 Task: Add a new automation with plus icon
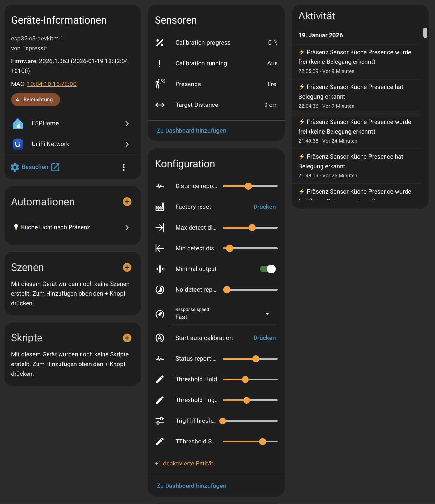(127, 202)
